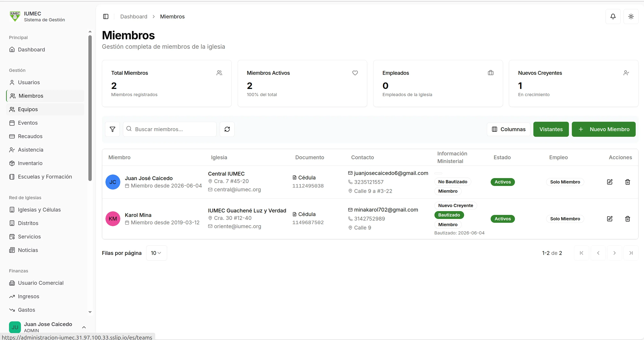
Task: Delete Karol Mina's member row
Action: 628,219
